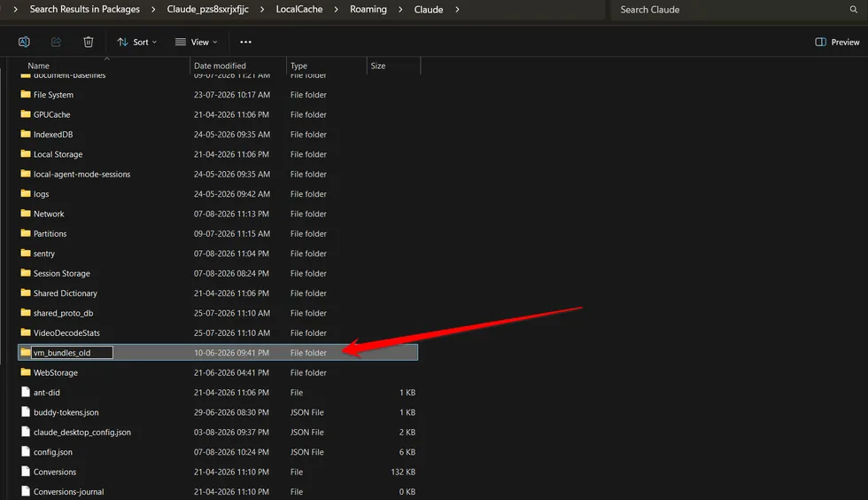
Task: Click the Claude breadcrumb segment
Action: pos(429,10)
